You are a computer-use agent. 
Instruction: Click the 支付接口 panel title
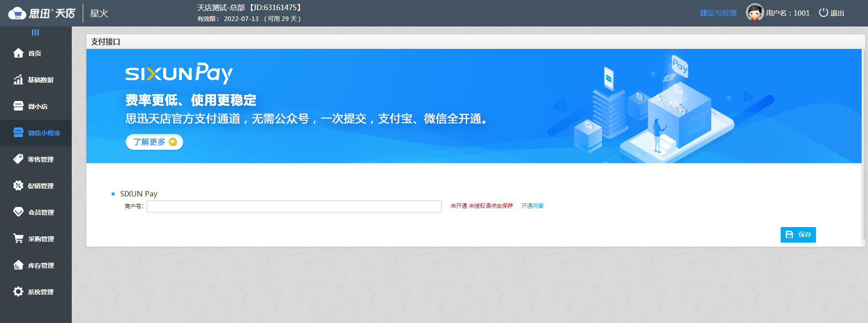(x=106, y=42)
